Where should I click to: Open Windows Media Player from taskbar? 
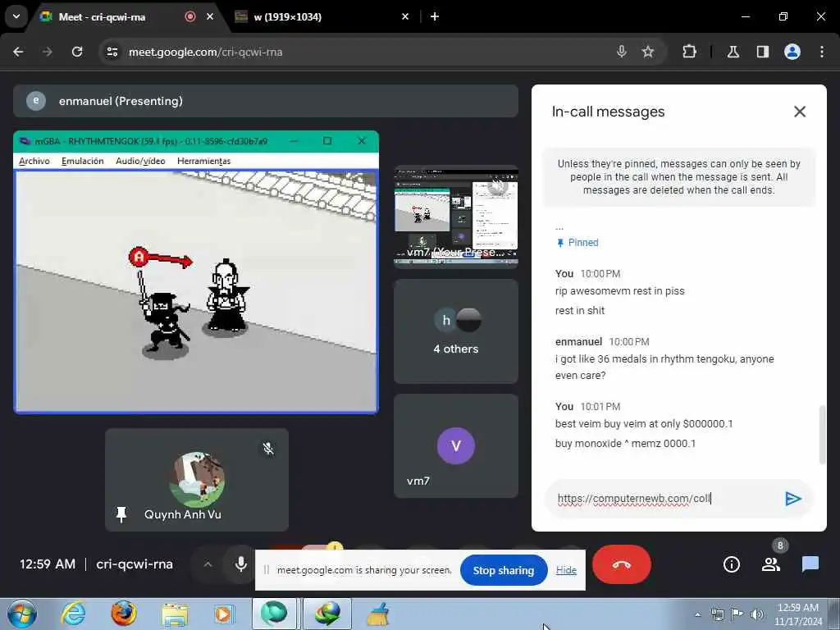pos(223,614)
